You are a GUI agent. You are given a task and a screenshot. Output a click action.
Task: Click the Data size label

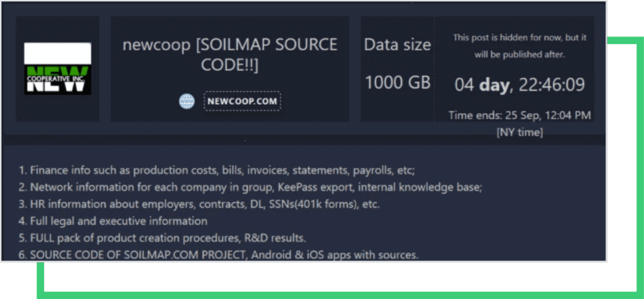[397, 45]
